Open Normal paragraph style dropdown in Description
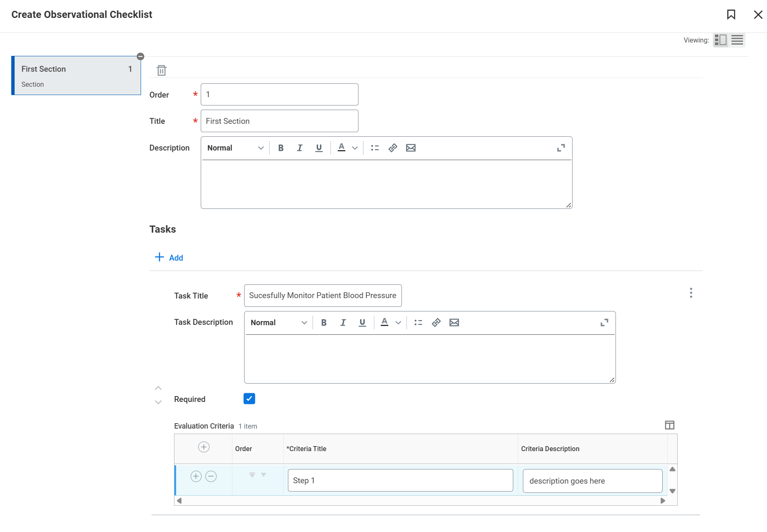 click(x=235, y=148)
